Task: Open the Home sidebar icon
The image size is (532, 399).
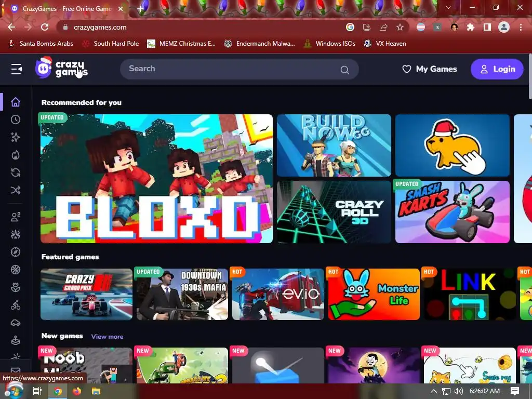Action: click(x=16, y=102)
